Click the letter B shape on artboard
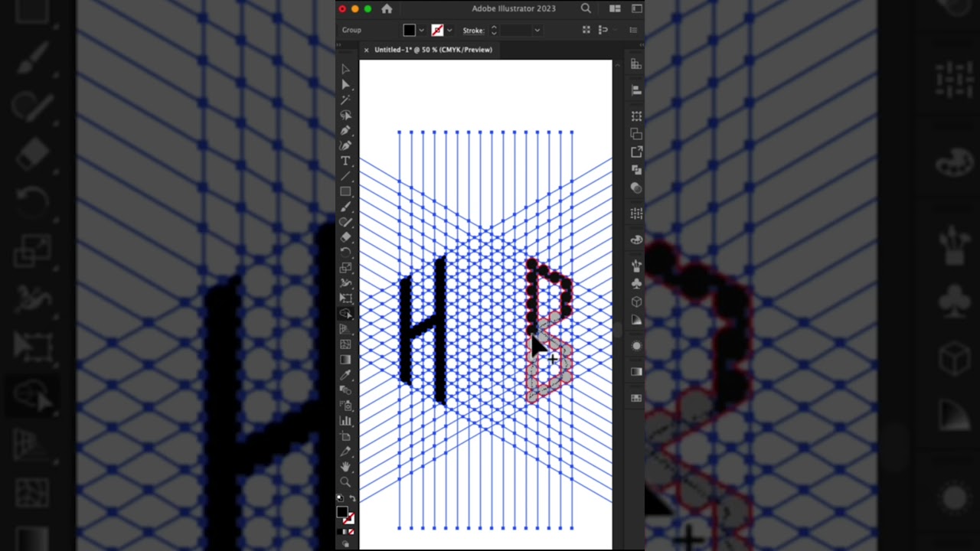The image size is (980, 551). tap(550, 331)
